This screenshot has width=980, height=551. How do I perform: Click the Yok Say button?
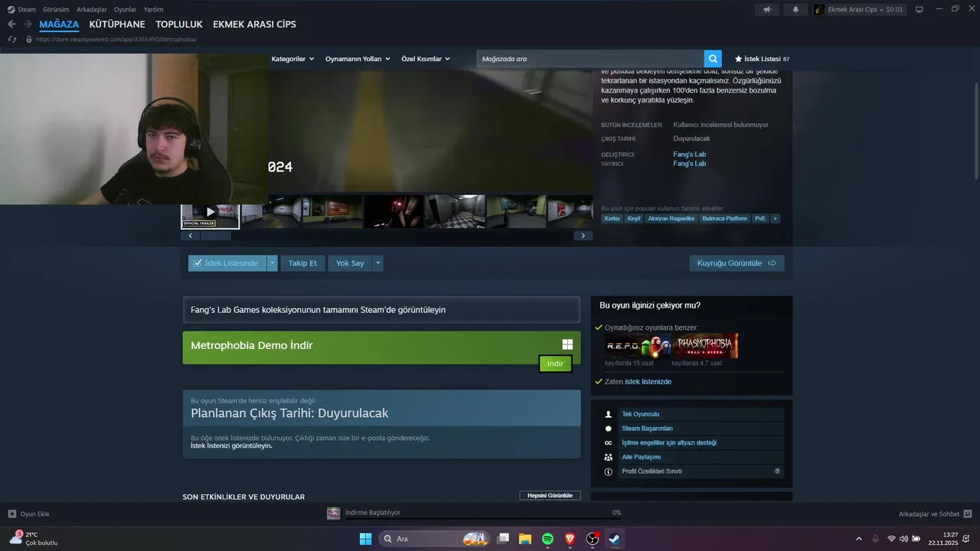350,263
